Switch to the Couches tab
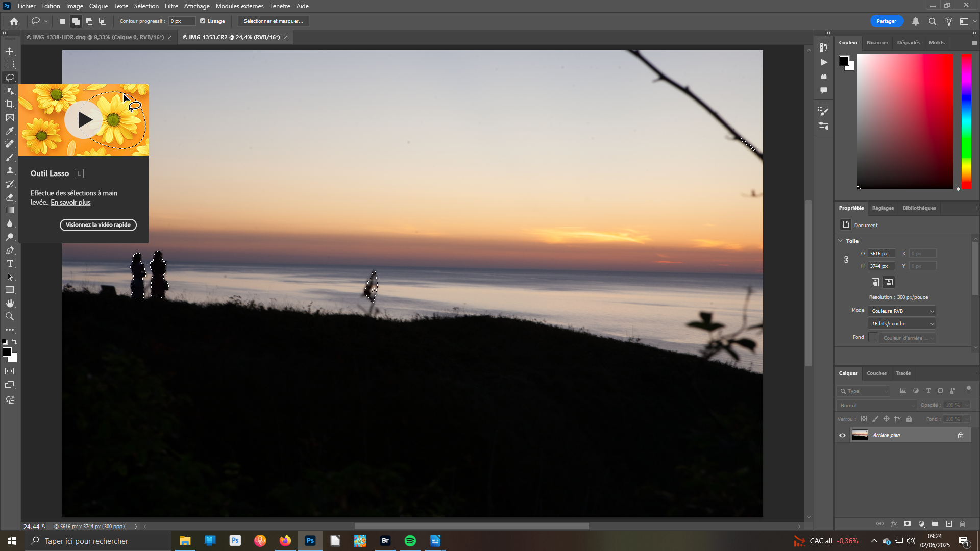Viewport: 980px width, 551px height. click(x=876, y=373)
